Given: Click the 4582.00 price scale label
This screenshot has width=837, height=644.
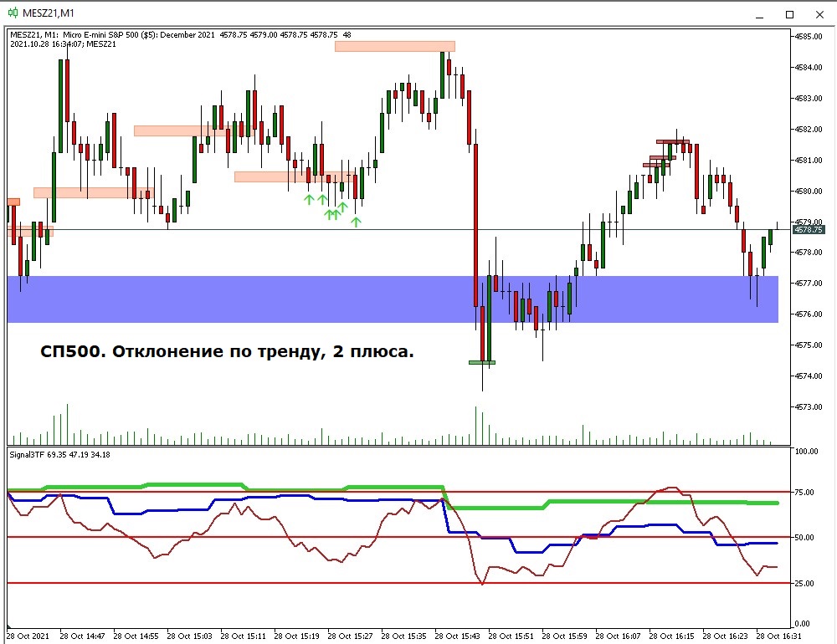Looking at the screenshot, I should [x=809, y=129].
